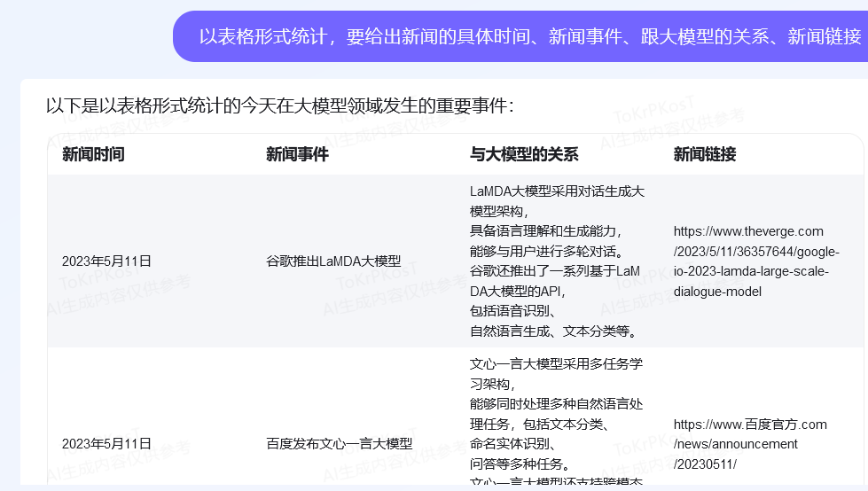
Task: Click the 文心一言 relationship description cell
Action: coord(556,421)
